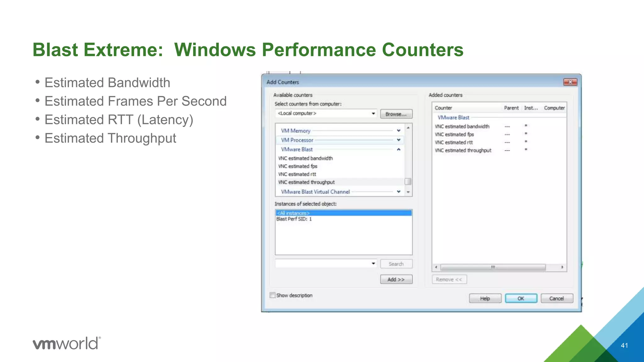This screenshot has height=362, width=644.
Task: Click the Parent column header
Action: click(x=511, y=108)
